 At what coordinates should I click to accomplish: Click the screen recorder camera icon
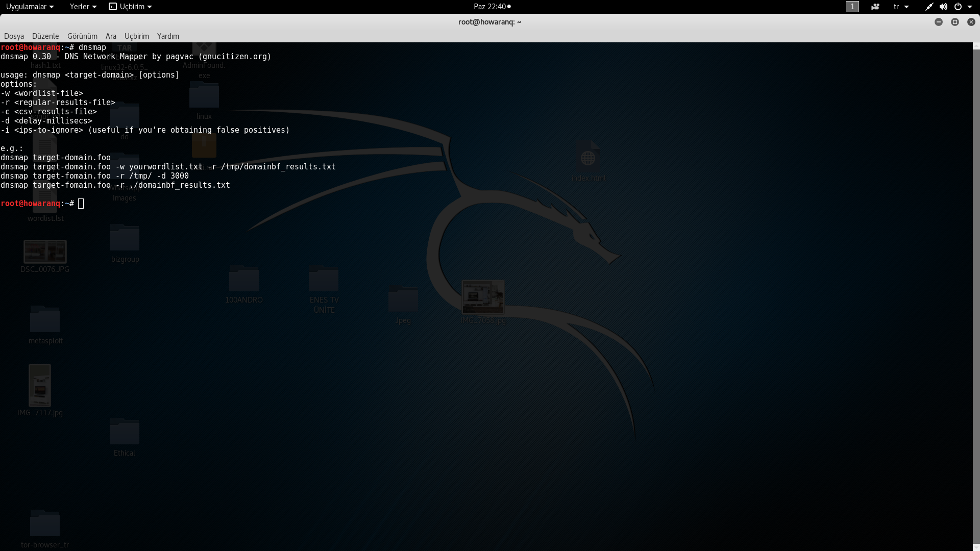pyautogui.click(x=875, y=7)
